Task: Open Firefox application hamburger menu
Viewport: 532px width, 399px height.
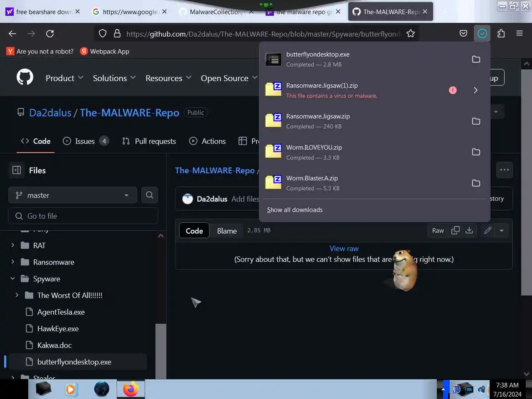Action: [x=520, y=34]
